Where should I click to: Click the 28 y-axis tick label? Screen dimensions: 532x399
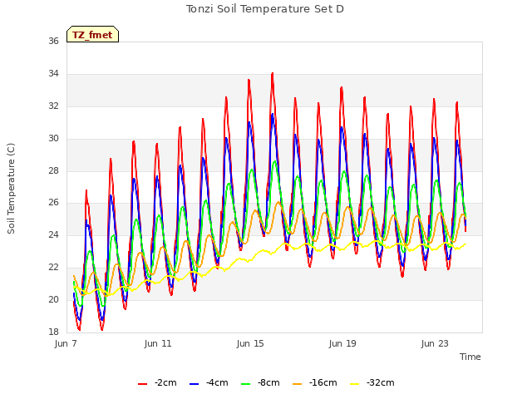click(x=53, y=170)
